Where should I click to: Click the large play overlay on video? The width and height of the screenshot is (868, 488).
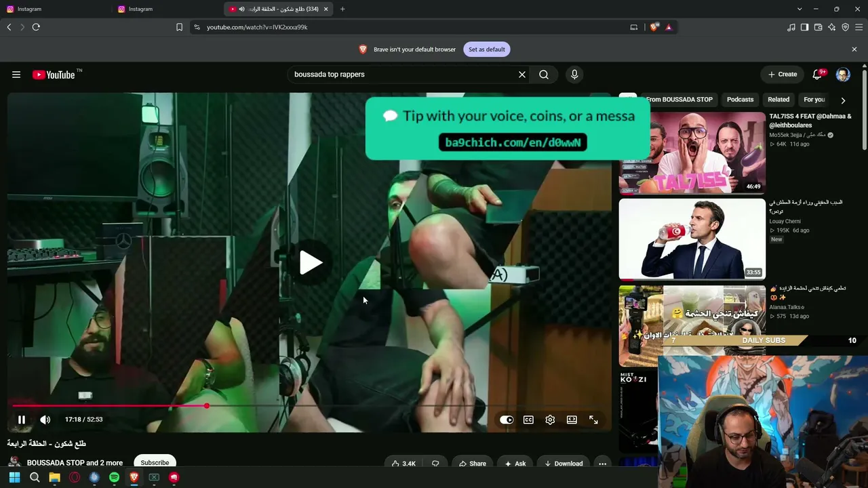click(311, 263)
